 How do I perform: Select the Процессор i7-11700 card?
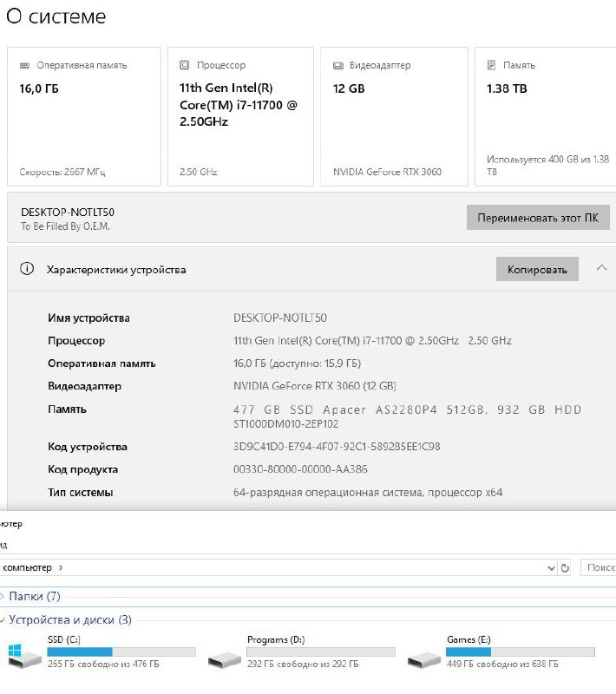(x=240, y=117)
